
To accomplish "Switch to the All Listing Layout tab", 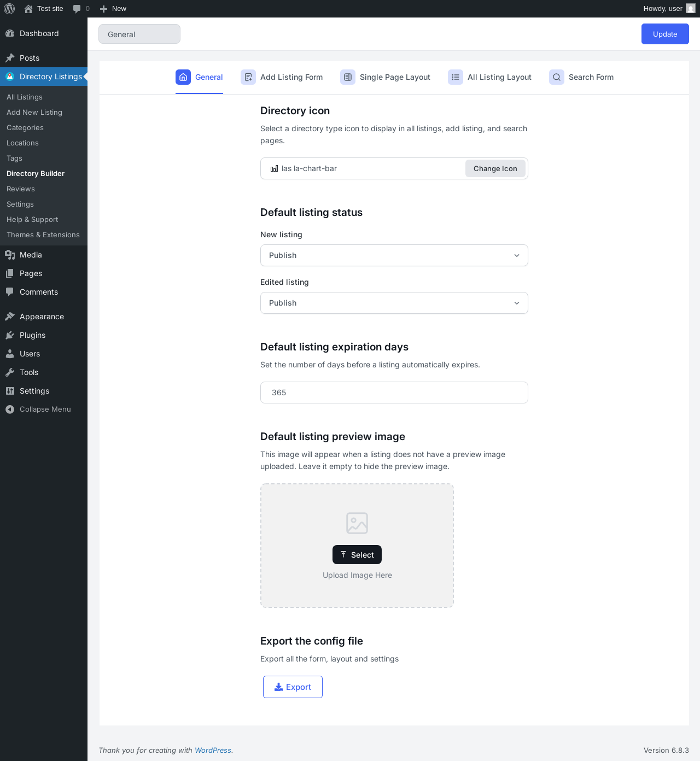I will point(489,77).
